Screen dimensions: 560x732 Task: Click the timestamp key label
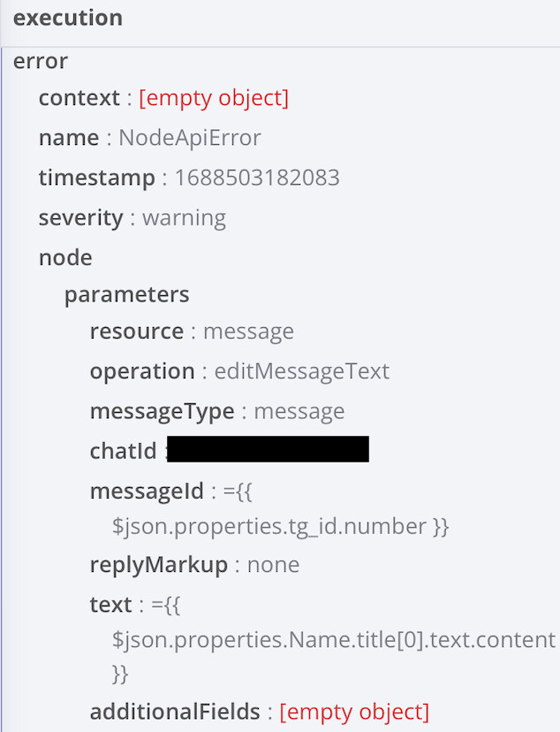click(96, 178)
